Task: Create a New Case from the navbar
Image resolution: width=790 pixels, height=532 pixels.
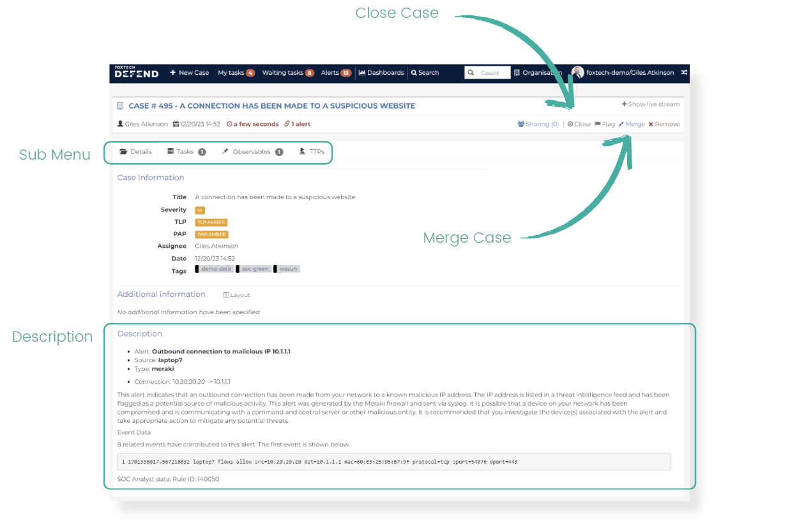Action: point(190,73)
